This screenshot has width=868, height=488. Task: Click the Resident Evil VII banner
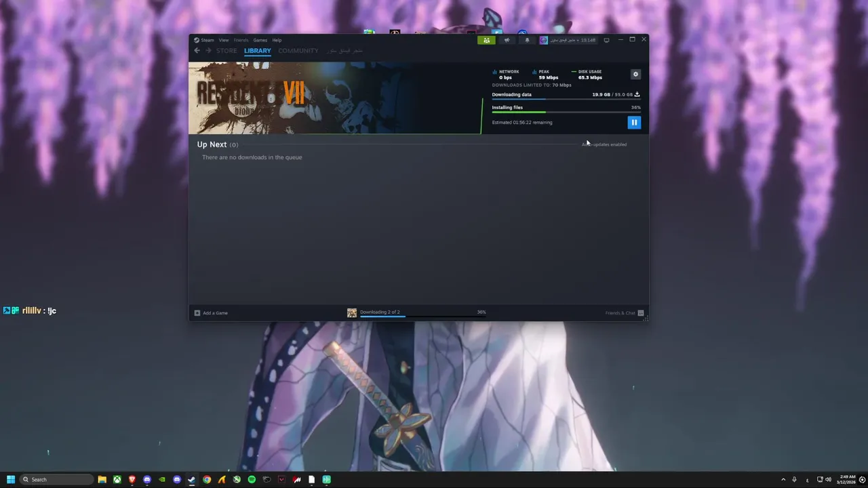tap(335, 98)
